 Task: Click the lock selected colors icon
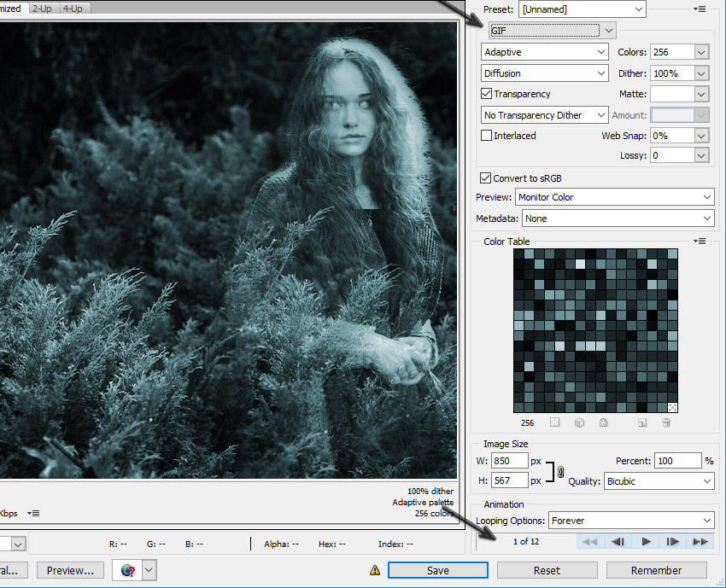[x=604, y=422]
